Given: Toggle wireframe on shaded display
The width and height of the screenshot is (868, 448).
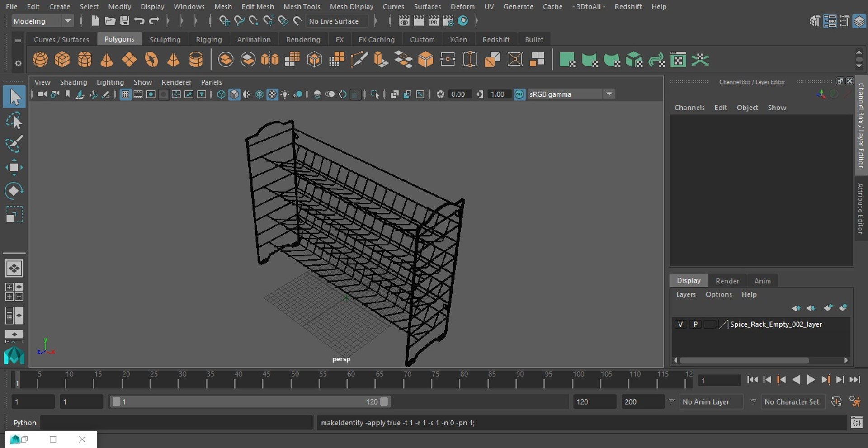Looking at the screenshot, I should [259, 94].
